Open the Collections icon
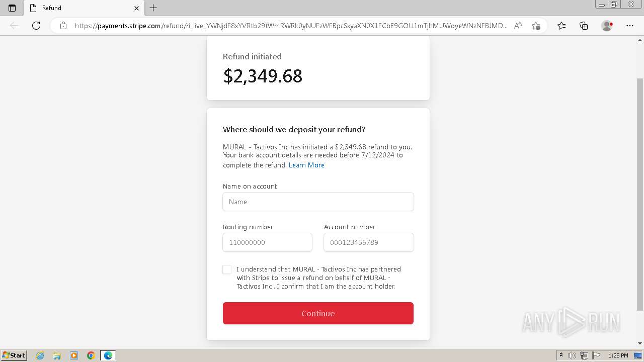 click(x=584, y=26)
